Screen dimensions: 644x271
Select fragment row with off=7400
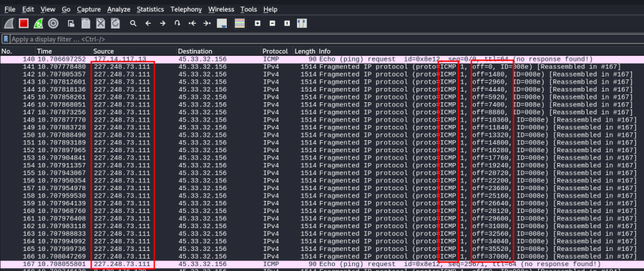pyautogui.click(x=322, y=104)
